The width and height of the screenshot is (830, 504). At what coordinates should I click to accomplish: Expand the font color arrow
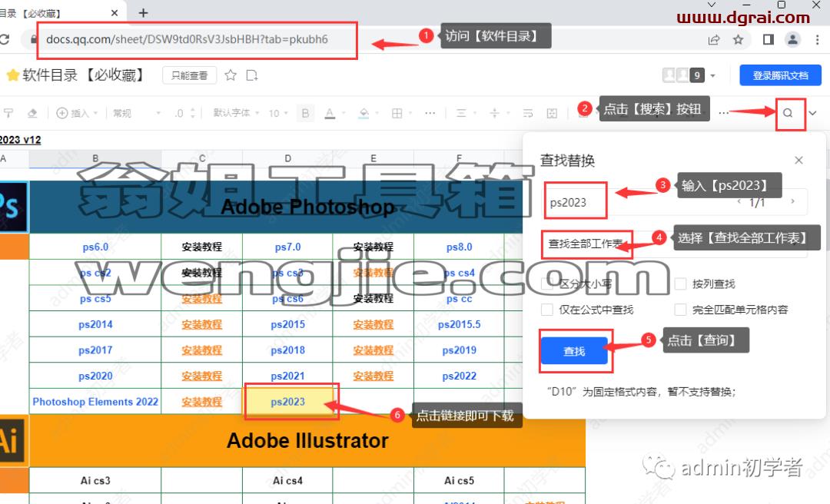pyautogui.click(x=344, y=113)
